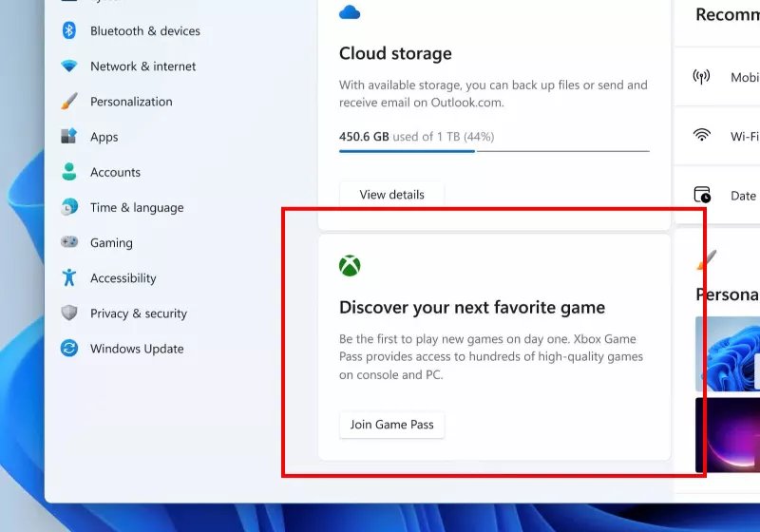Open Bluetooth & devices settings
The image size is (760, 532).
145,30
